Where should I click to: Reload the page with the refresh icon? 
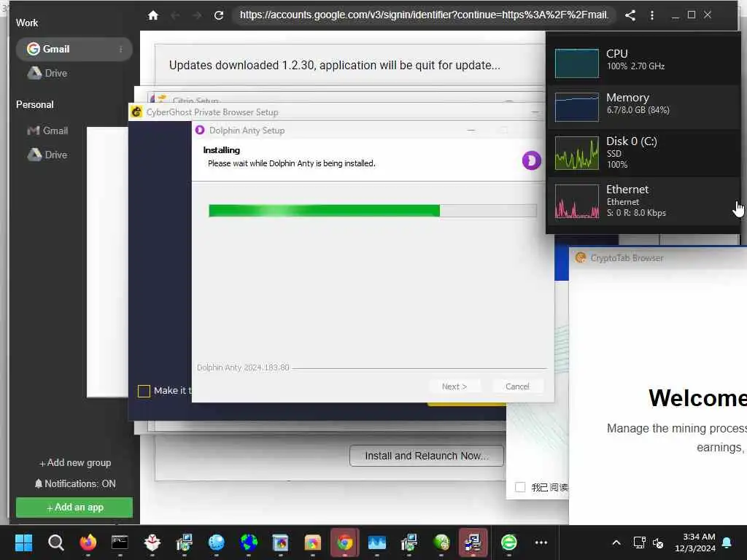[x=219, y=15]
